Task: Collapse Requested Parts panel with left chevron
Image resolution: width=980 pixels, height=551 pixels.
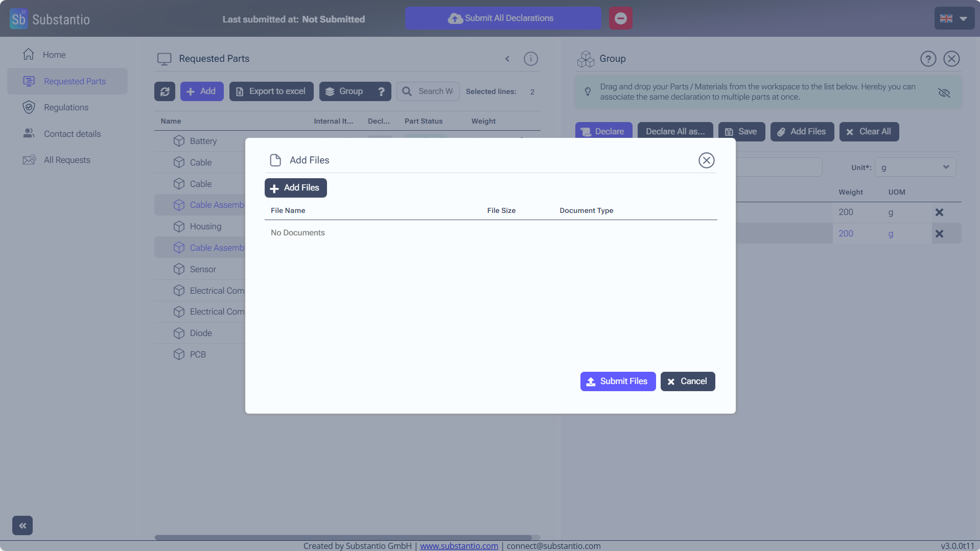Action: pyautogui.click(x=507, y=59)
